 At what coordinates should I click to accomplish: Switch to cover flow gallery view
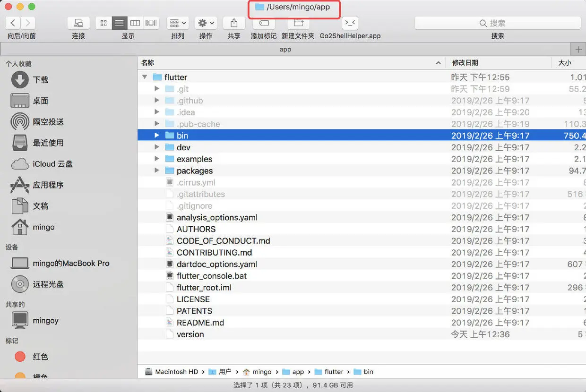click(x=151, y=23)
